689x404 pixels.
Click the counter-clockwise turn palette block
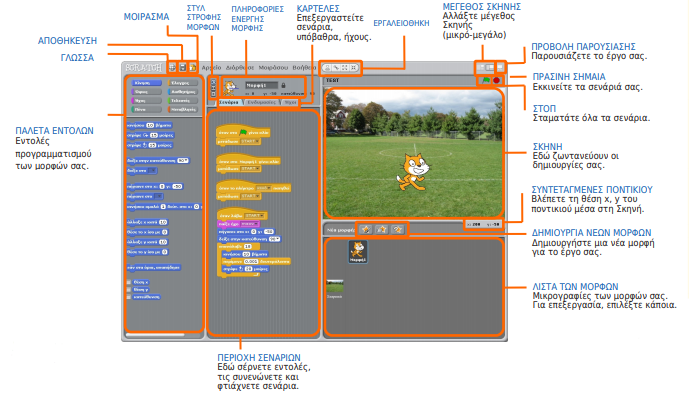(x=149, y=145)
